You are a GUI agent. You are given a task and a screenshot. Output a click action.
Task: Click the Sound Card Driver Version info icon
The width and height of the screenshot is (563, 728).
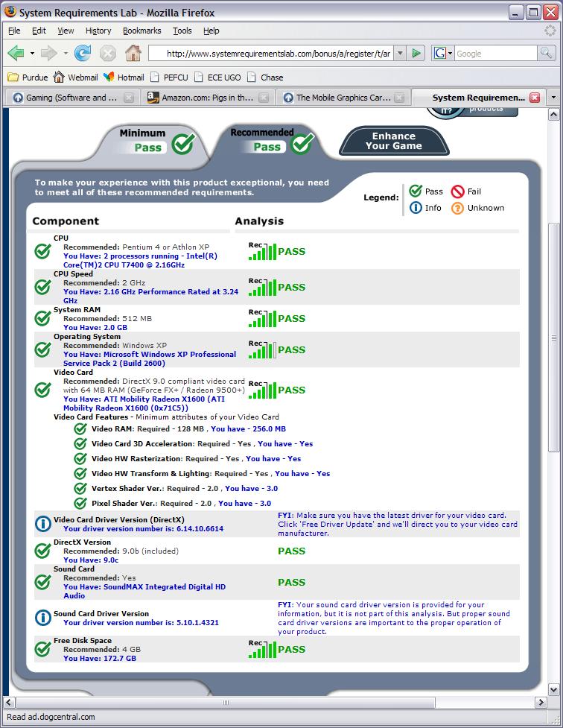(x=43, y=618)
